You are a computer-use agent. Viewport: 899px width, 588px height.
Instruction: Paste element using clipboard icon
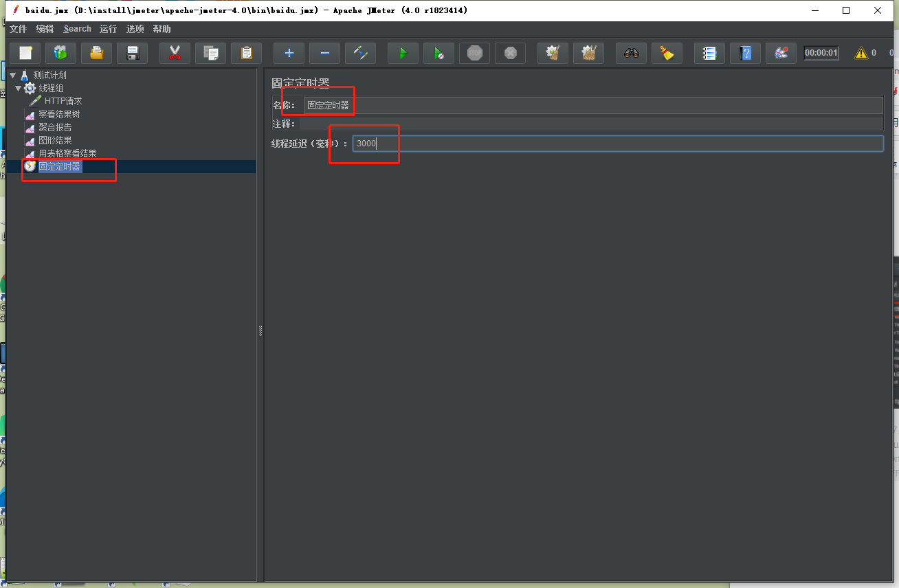247,53
